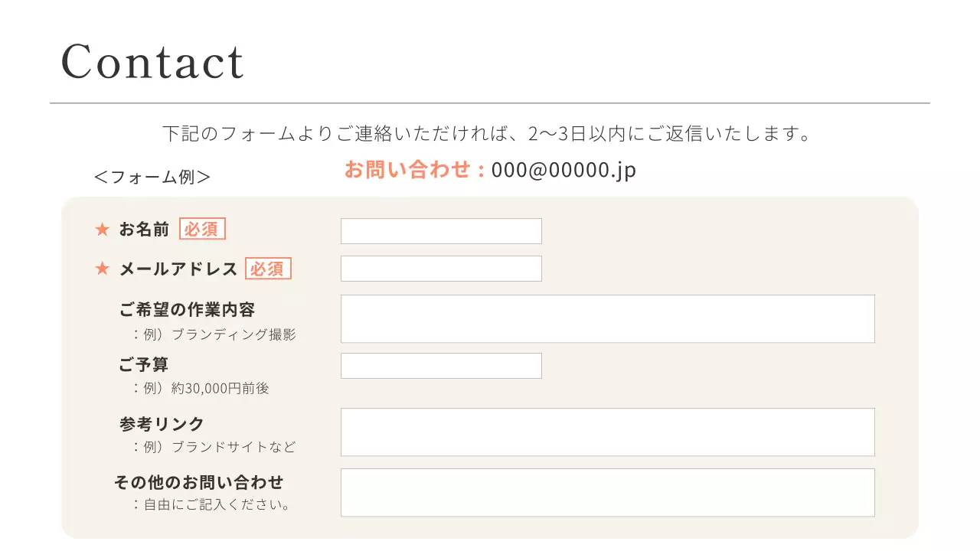Click into the ご希望の作業内容 text area
The height and width of the screenshot is (551, 980).
(x=607, y=319)
